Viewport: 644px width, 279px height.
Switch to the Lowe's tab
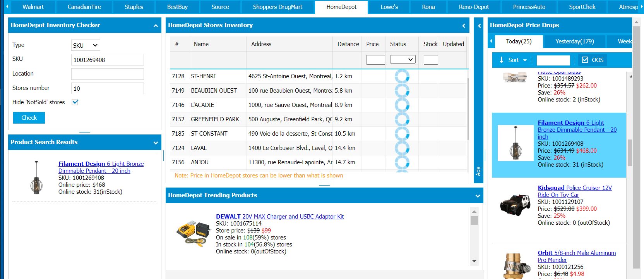tap(389, 7)
